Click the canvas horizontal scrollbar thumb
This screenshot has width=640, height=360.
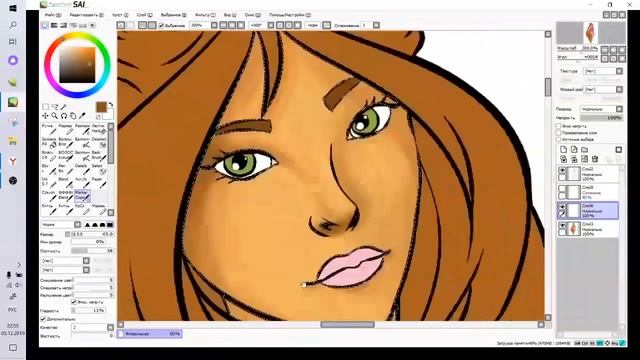coord(347,324)
